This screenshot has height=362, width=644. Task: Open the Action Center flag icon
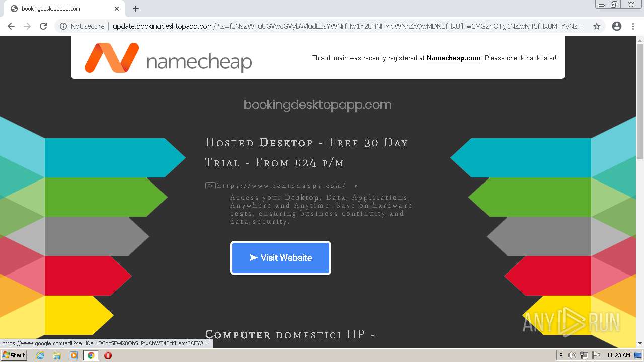(596, 355)
